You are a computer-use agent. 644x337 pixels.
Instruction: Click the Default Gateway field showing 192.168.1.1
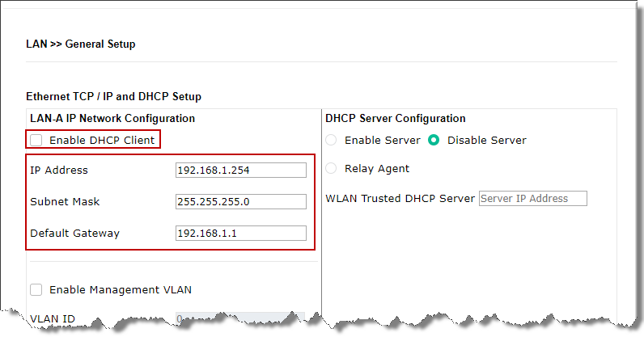click(x=240, y=233)
